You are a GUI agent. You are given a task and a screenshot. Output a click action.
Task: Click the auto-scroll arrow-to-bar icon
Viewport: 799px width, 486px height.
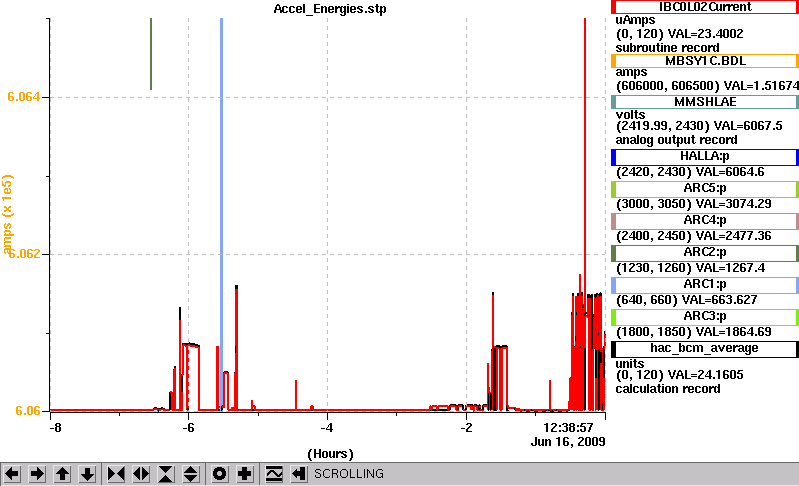pos(299,474)
